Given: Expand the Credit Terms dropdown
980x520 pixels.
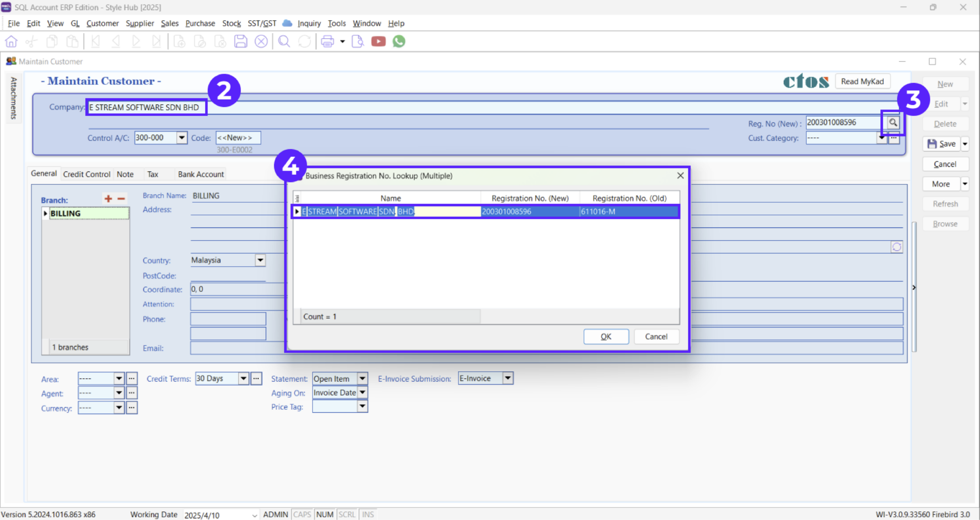Looking at the screenshot, I should click(x=243, y=378).
